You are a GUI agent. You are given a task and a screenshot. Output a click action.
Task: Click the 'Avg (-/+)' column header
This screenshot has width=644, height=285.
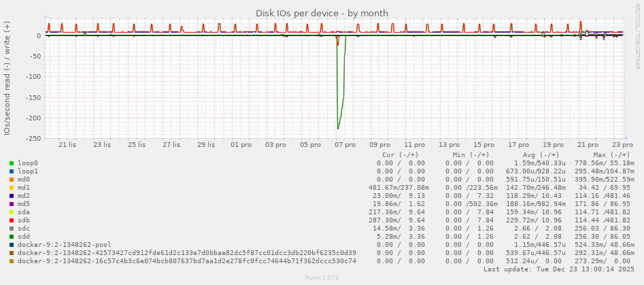541,155
